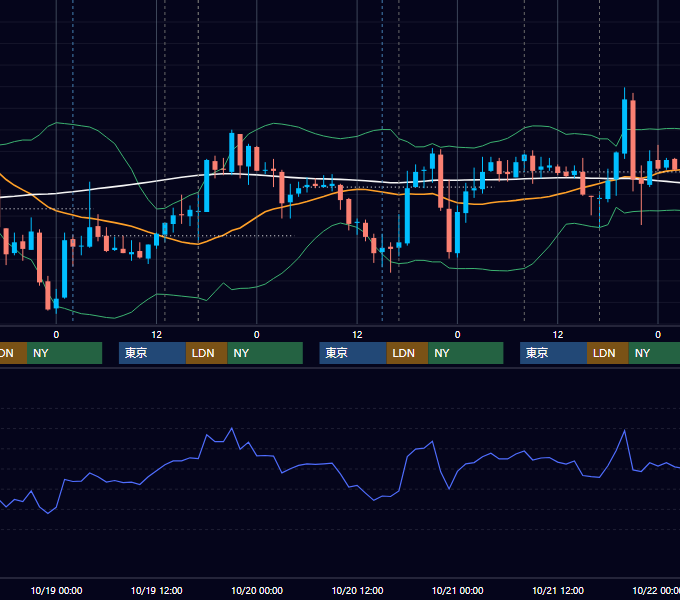Select the NY session bar spanning 10/20 00:00
680x600 pixels.
tap(265, 353)
